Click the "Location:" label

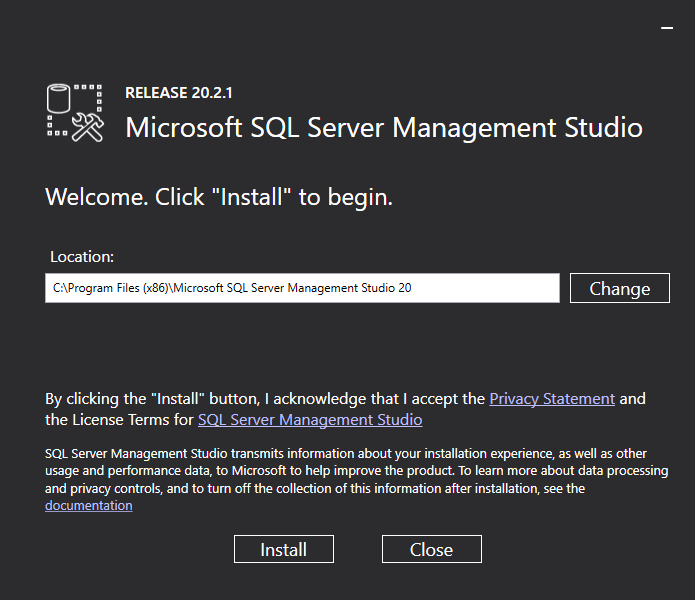pos(82,256)
